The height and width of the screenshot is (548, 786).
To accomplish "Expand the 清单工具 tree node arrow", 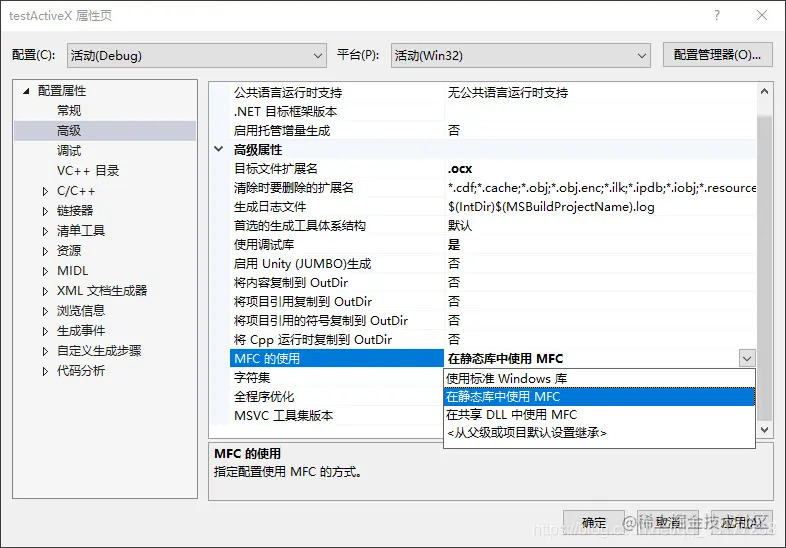I will click(x=45, y=232).
